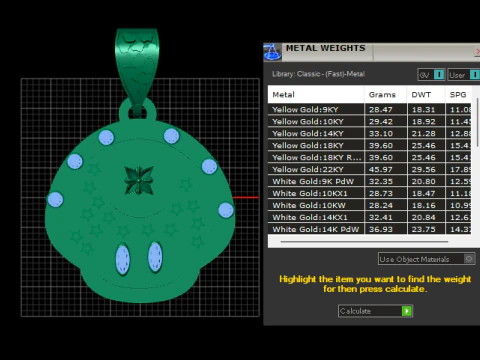Viewport: 480px width, 360px height.
Task: Close the Metal Weights panel
Action: (478, 52)
